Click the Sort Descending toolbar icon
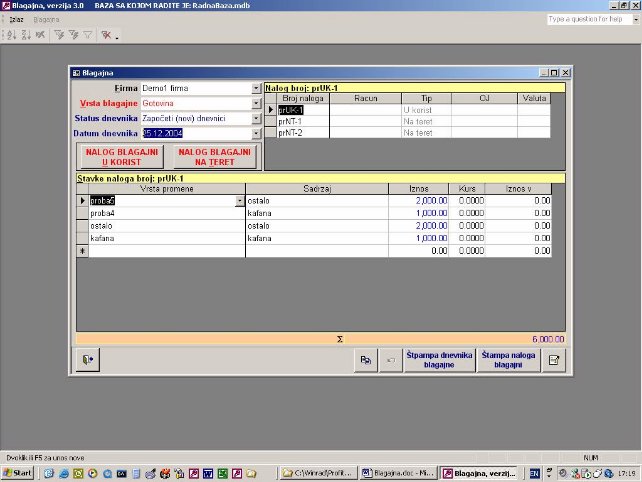Image resolution: width=642 pixels, height=482 pixels. click(x=25, y=35)
